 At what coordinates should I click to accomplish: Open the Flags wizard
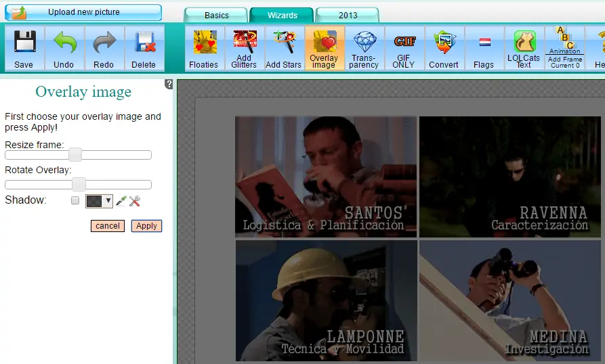[x=484, y=49]
